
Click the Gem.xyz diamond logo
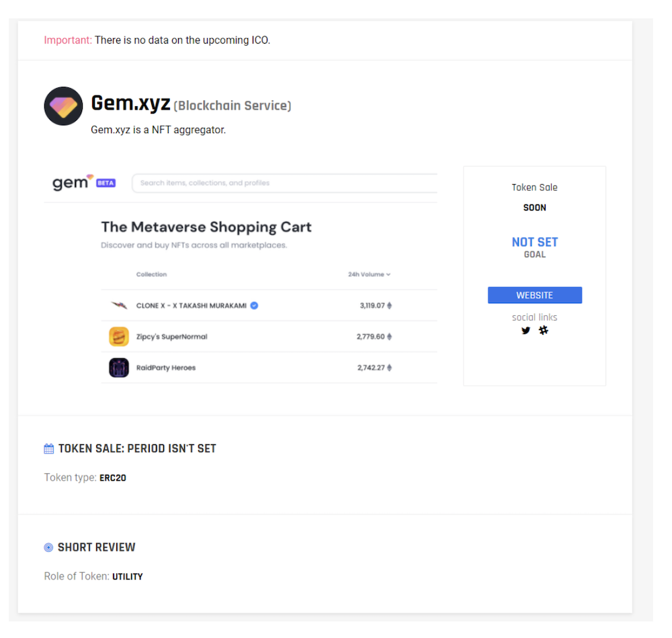(x=63, y=106)
